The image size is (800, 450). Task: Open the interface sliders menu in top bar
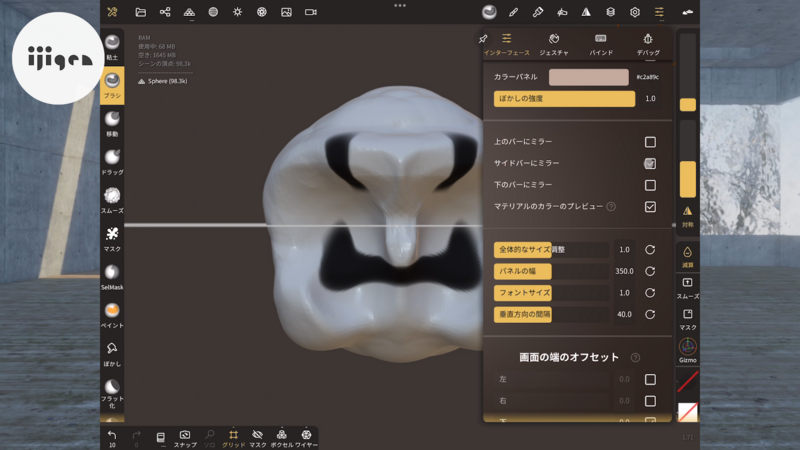(659, 12)
